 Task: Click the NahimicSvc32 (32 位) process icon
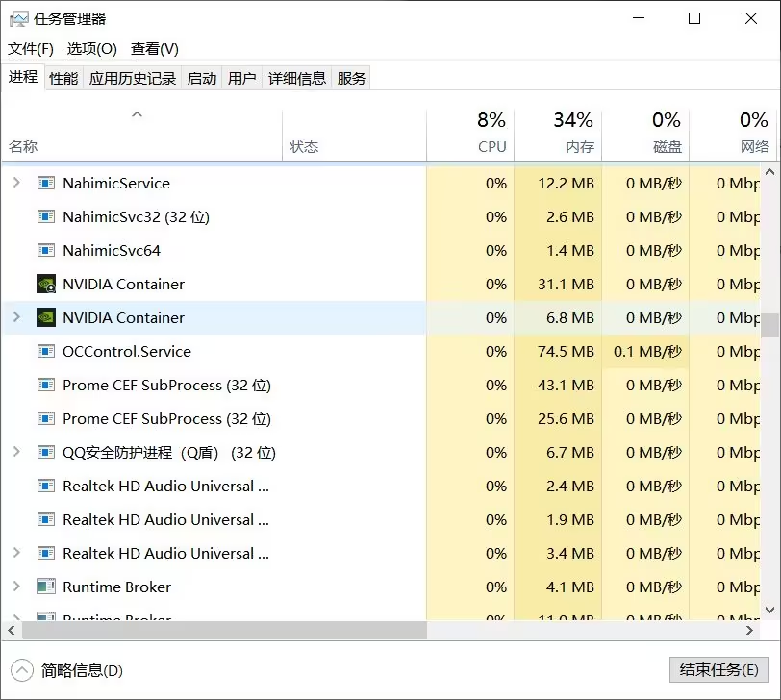46,217
